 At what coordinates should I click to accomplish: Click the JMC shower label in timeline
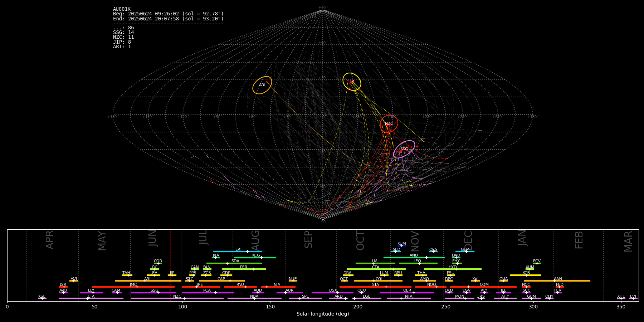pos(133,285)
